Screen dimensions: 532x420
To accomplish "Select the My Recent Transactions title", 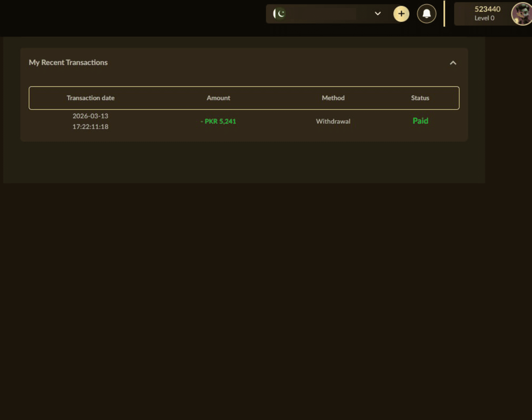I will pyautogui.click(x=68, y=63).
